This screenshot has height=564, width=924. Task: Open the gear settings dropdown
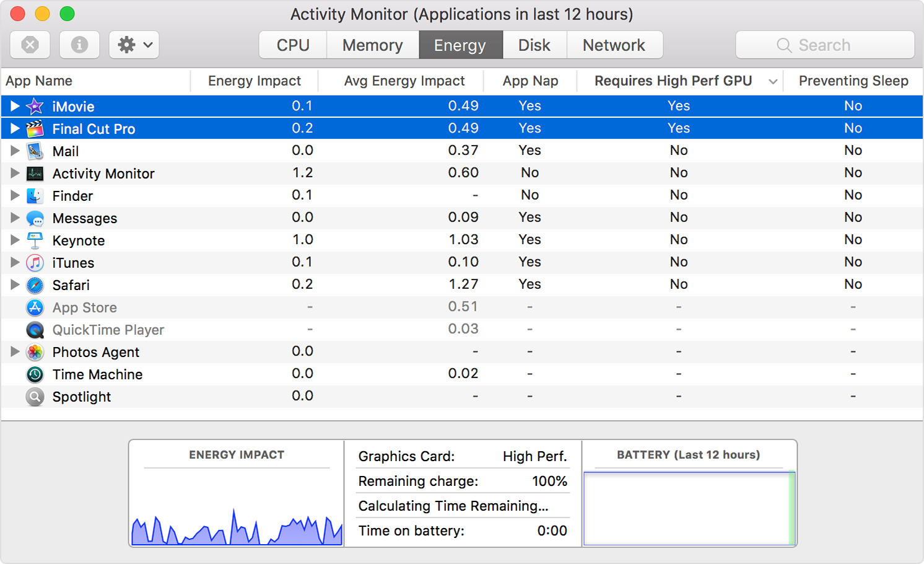pyautogui.click(x=134, y=44)
